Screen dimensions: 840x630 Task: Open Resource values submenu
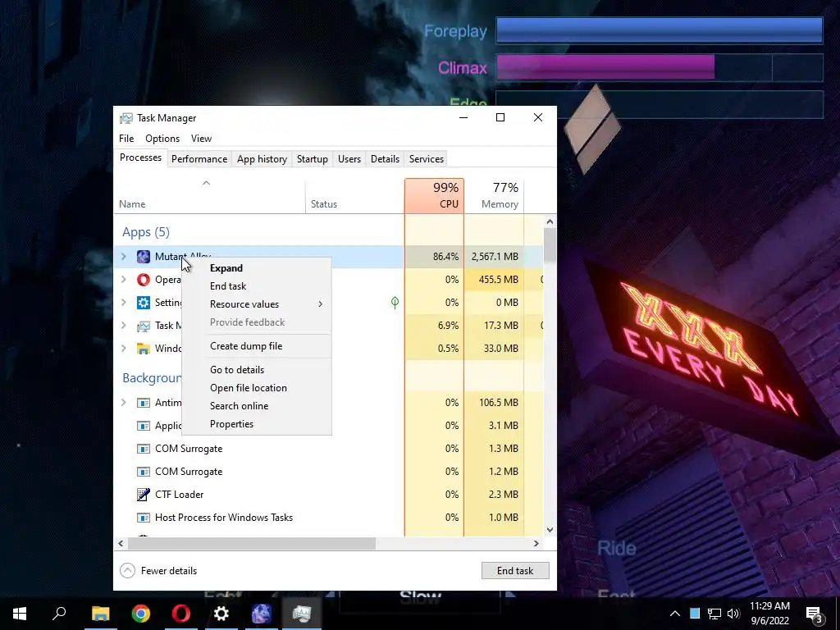257,304
